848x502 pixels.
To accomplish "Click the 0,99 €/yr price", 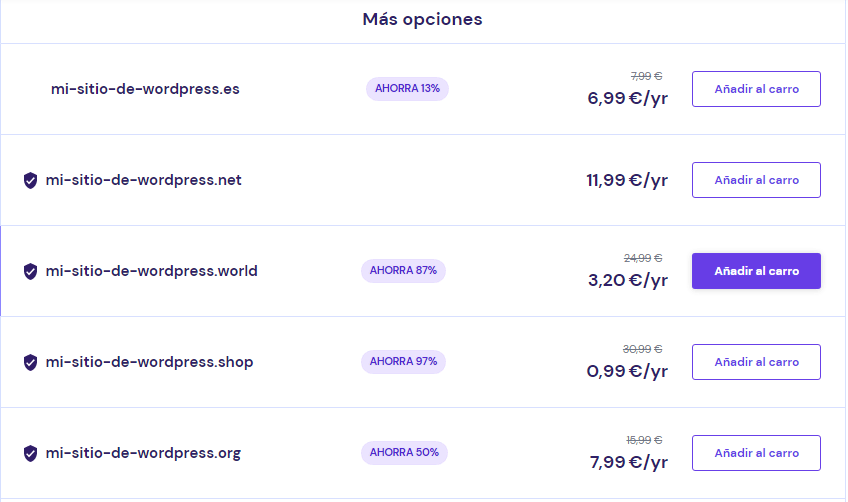I will click(627, 371).
